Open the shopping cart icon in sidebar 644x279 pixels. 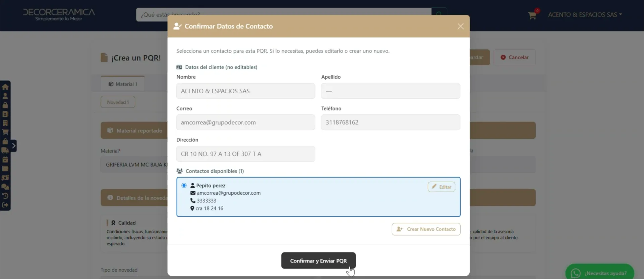(5, 132)
